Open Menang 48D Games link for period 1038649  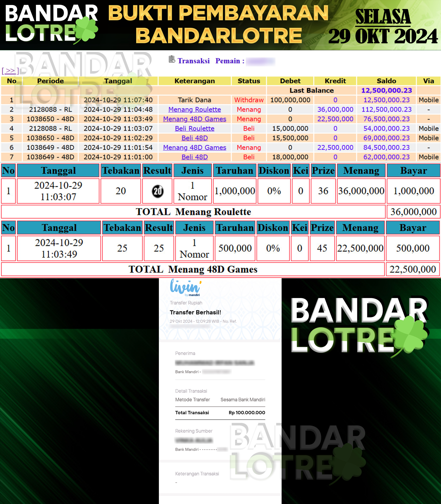(x=194, y=148)
